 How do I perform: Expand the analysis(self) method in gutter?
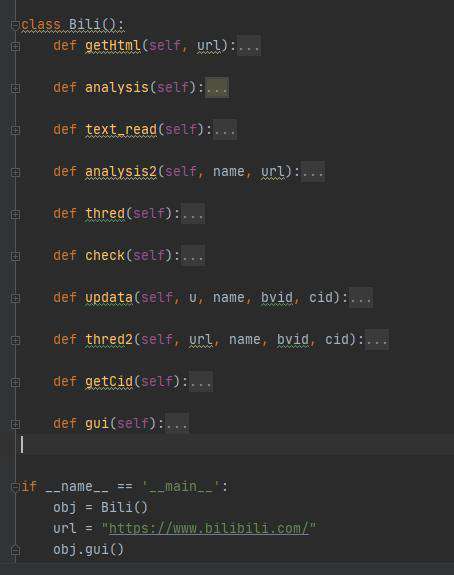click(x=15, y=88)
